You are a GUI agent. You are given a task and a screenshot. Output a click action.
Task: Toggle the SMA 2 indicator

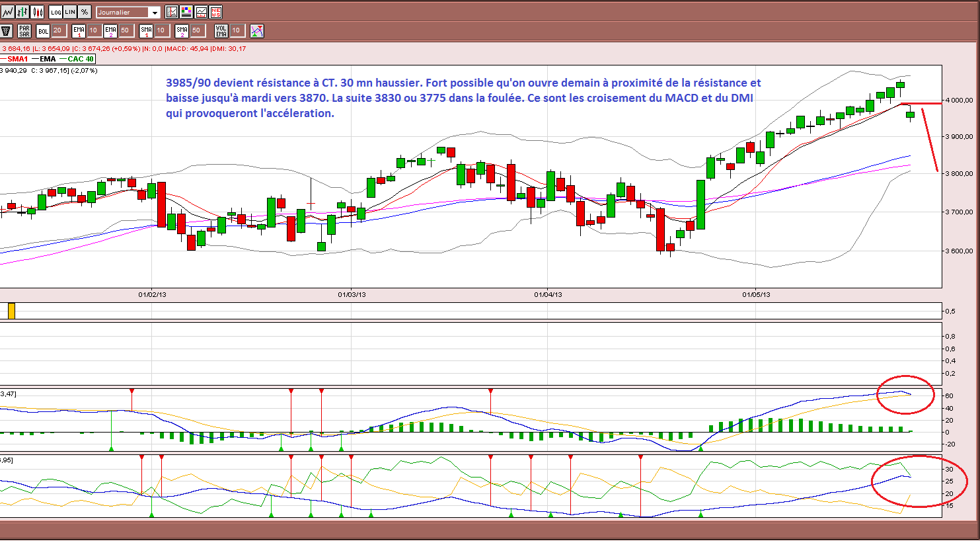tap(182, 30)
